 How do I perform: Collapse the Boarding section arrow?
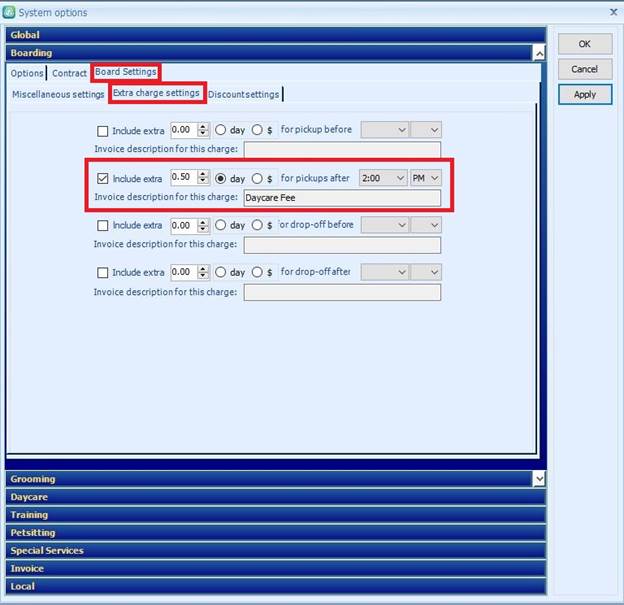[x=539, y=53]
